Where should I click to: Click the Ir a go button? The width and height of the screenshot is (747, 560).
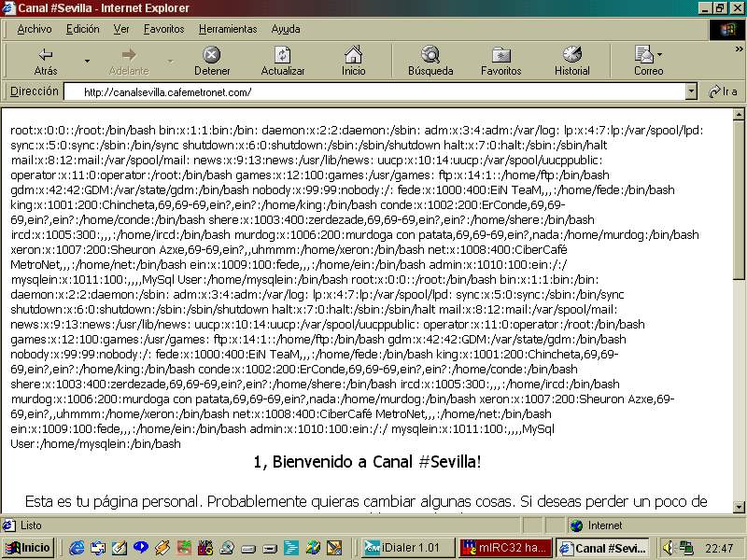(x=723, y=91)
